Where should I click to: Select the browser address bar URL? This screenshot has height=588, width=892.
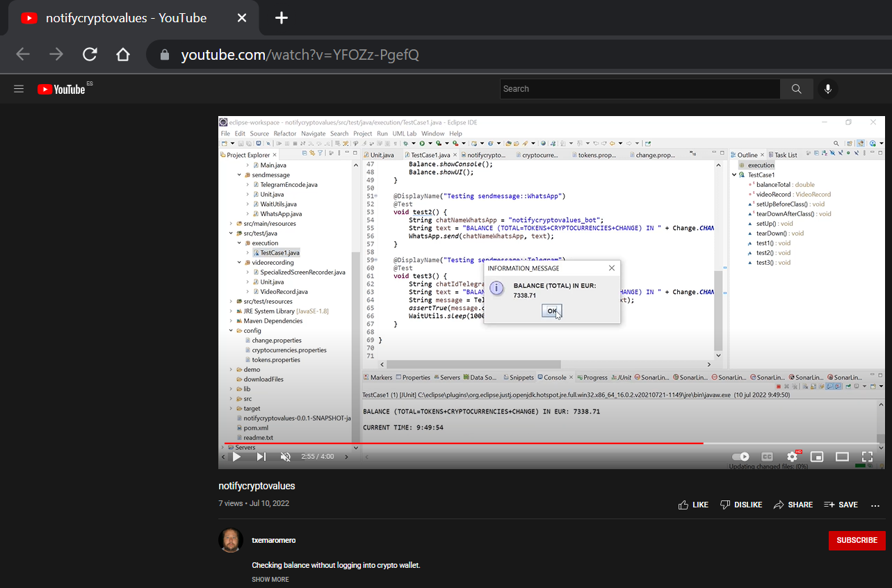click(x=300, y=55)
